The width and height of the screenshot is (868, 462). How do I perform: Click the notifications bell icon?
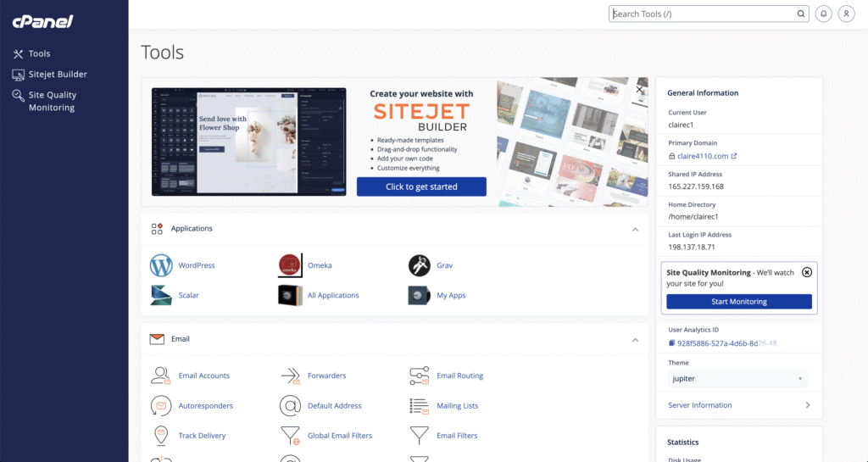(824, 14)
